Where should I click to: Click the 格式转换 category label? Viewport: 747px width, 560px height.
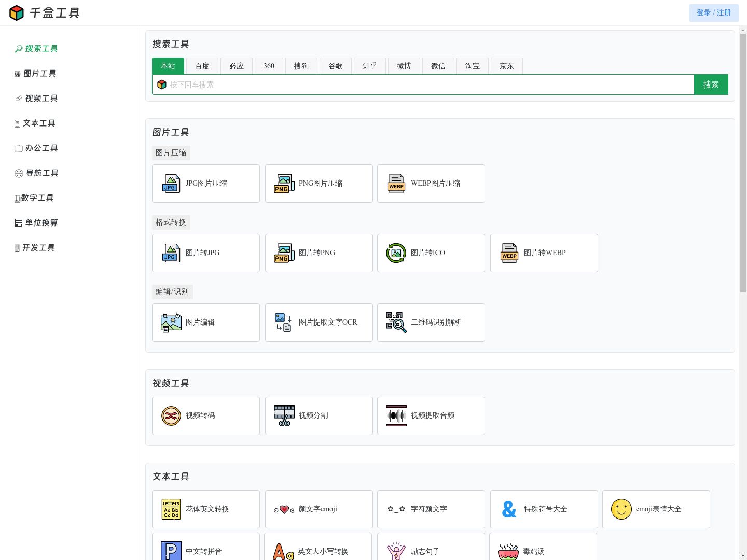point(171,222)
